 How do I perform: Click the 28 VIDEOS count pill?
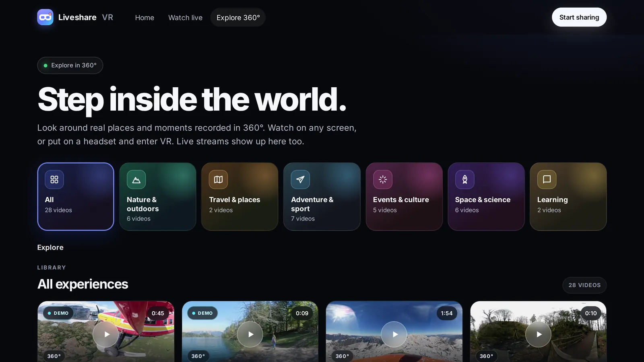(584, 285)
